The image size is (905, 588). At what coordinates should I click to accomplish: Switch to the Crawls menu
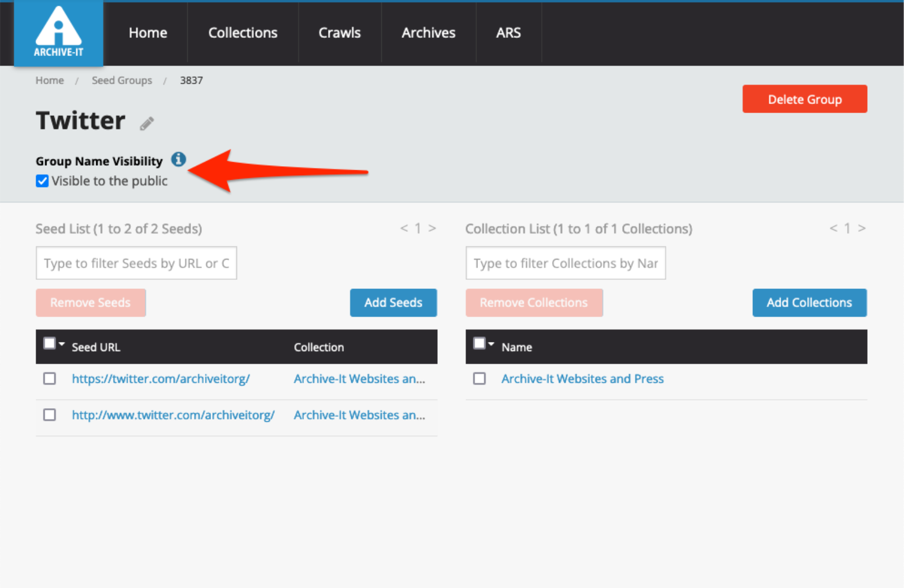pyautogui.click(x=339, y=33)
